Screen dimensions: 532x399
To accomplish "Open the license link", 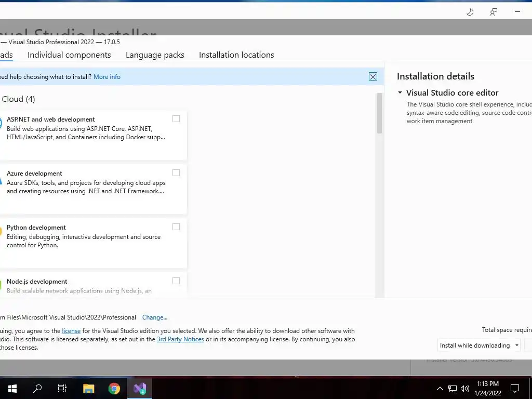I will click(71, 331).
